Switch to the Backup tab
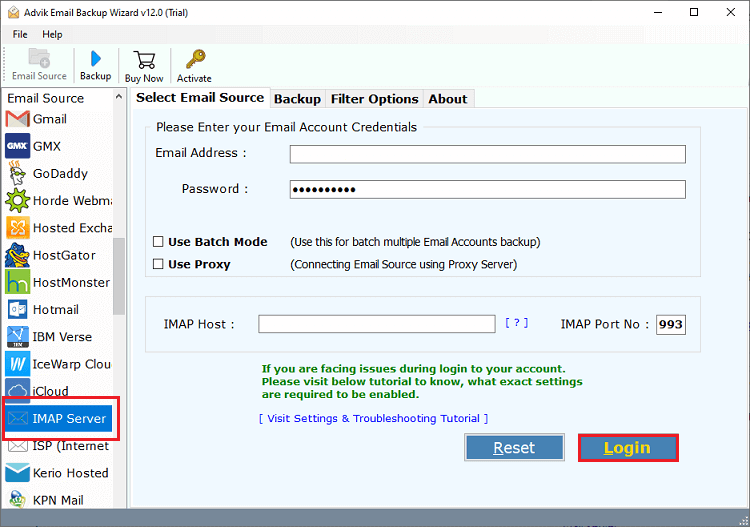Screen dimensions: 750x527 point(298,99)
